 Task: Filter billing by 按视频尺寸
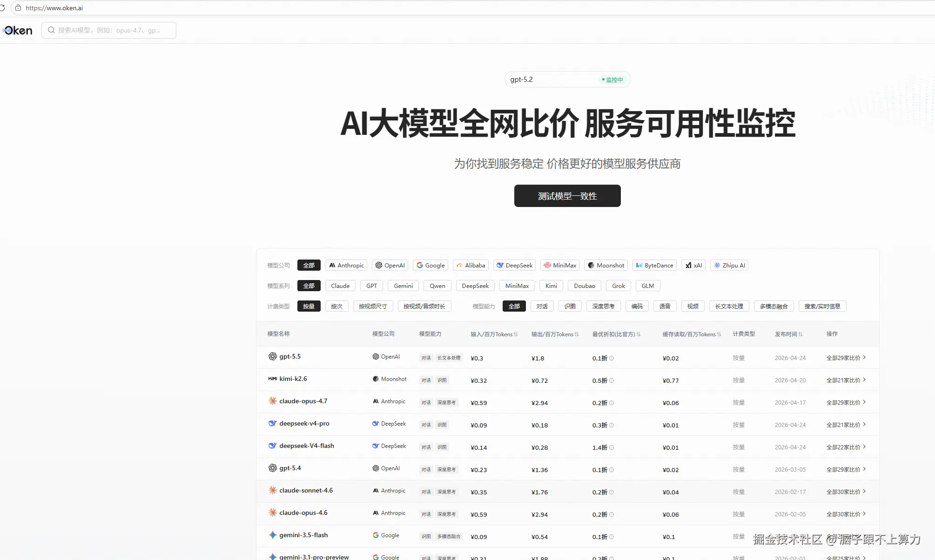[373, 306]
